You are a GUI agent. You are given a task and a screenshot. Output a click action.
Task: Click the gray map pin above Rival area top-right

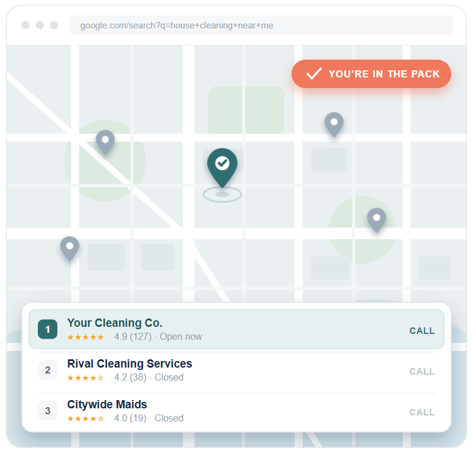pos(334,124)
